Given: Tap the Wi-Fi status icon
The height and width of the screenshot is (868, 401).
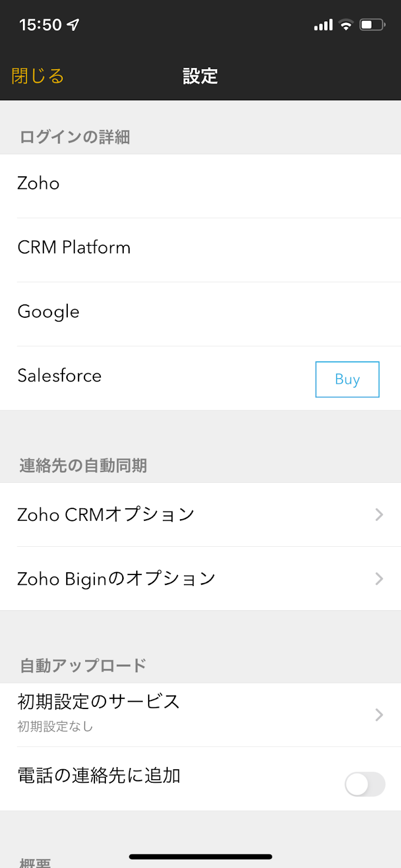Looking at the screenshot, I should [346, 24].
